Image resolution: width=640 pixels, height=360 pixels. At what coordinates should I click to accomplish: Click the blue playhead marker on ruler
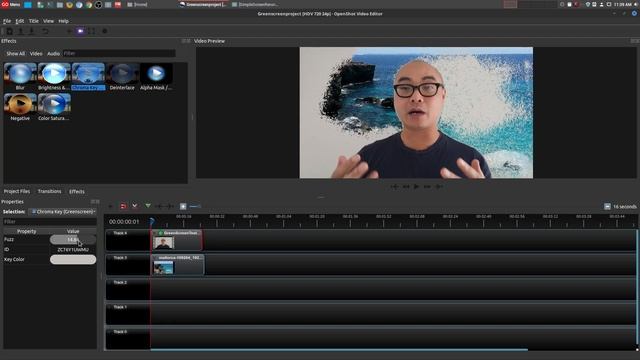click(x=152, y=222)
